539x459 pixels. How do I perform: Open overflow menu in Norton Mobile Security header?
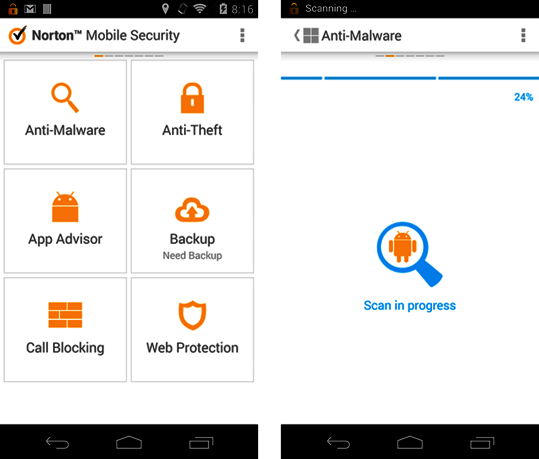[242, 35]
